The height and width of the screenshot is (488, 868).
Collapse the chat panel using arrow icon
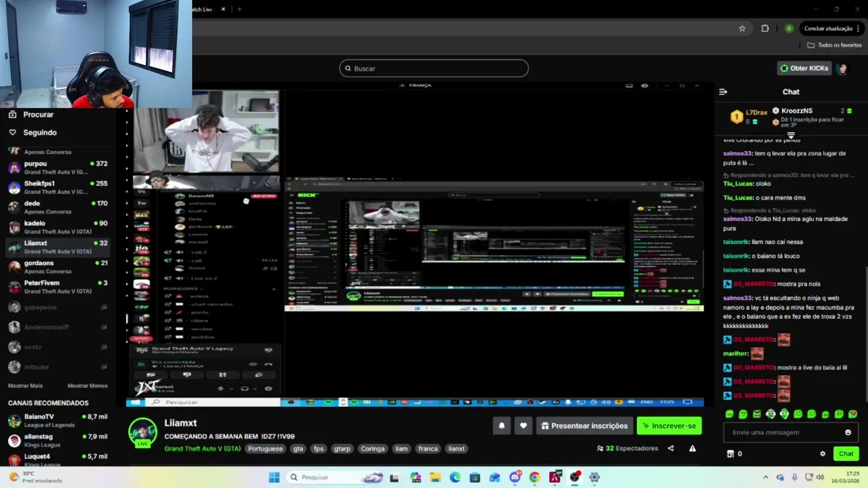723,91
